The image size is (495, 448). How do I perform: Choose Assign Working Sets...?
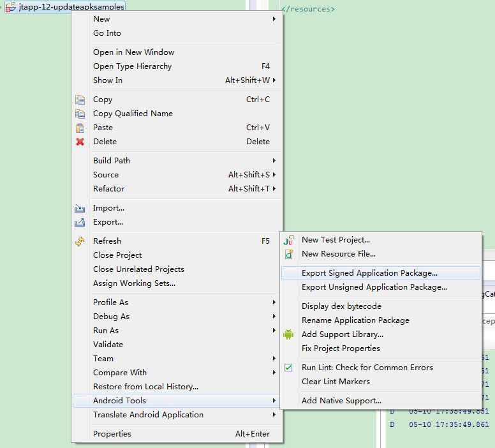[x=177, y=283]
